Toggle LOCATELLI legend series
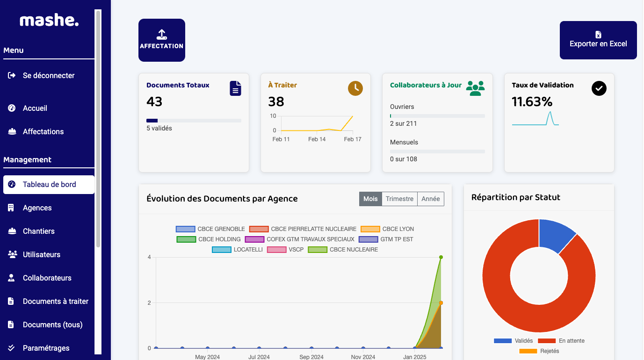The image size is (644, 360). click(237, 250)
